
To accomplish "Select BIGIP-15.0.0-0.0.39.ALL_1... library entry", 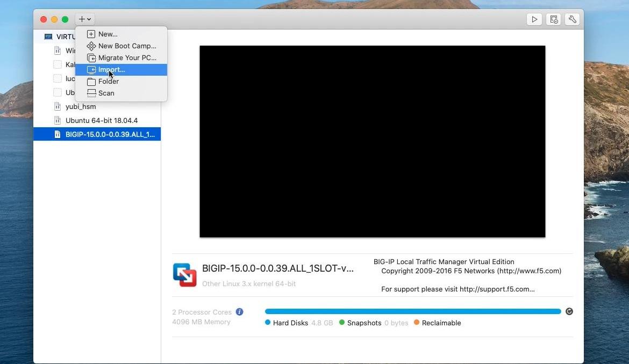I will 97,134.
